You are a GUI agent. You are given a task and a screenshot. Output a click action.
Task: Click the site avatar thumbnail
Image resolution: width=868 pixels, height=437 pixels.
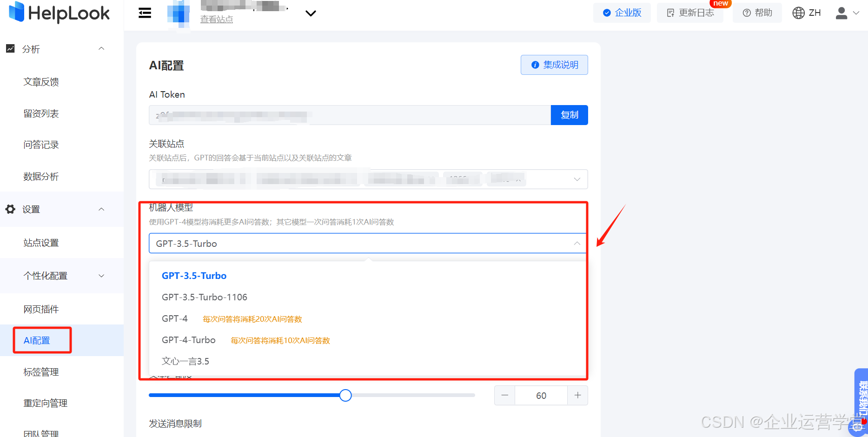[x=179, y=13]
